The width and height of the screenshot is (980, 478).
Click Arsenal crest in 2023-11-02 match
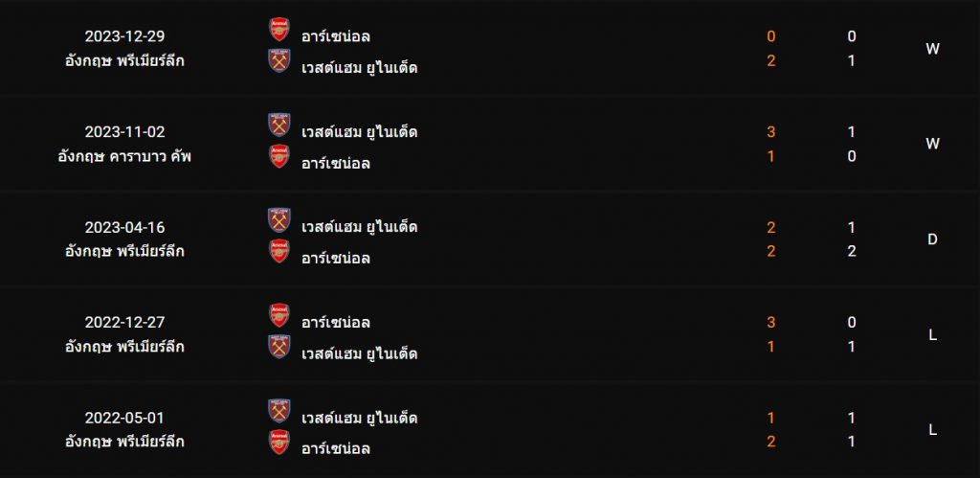279,156
